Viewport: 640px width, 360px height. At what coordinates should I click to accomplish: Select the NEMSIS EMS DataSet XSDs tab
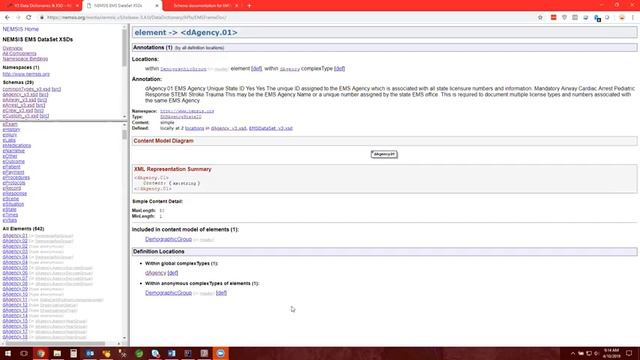pos(118,6)
